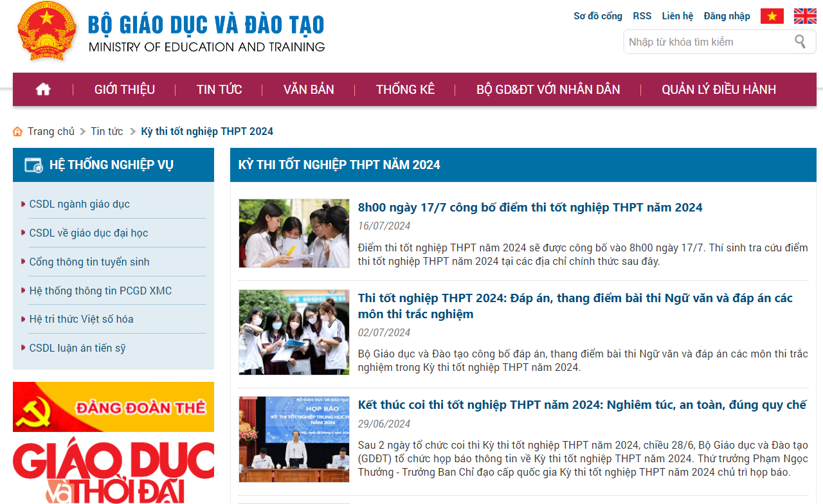Open CSDL ngành giáo dục link
The width and height of the screenshot is (823, 504).
point(80,204)
